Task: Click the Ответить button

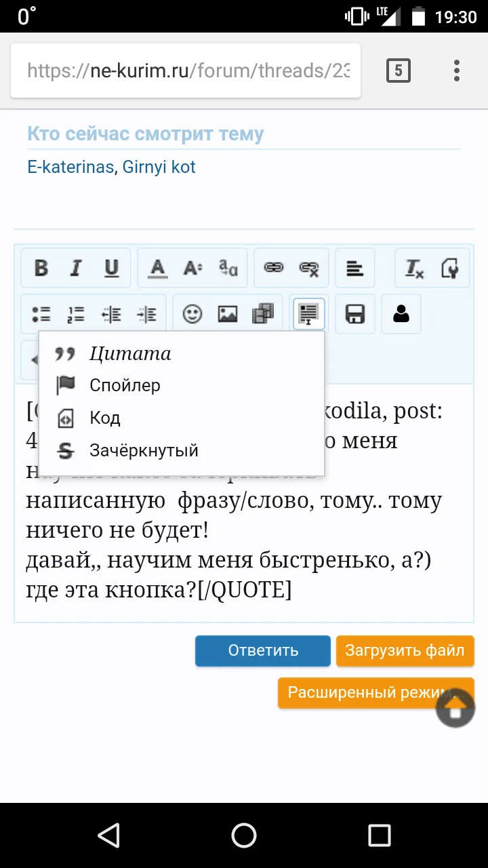Action: (263, 651)
